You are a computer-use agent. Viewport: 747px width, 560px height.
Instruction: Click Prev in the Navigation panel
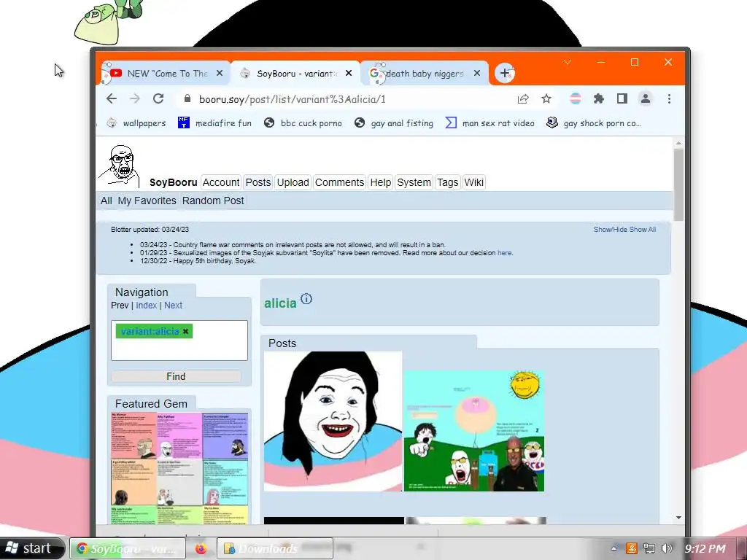(x=120, y=306)
